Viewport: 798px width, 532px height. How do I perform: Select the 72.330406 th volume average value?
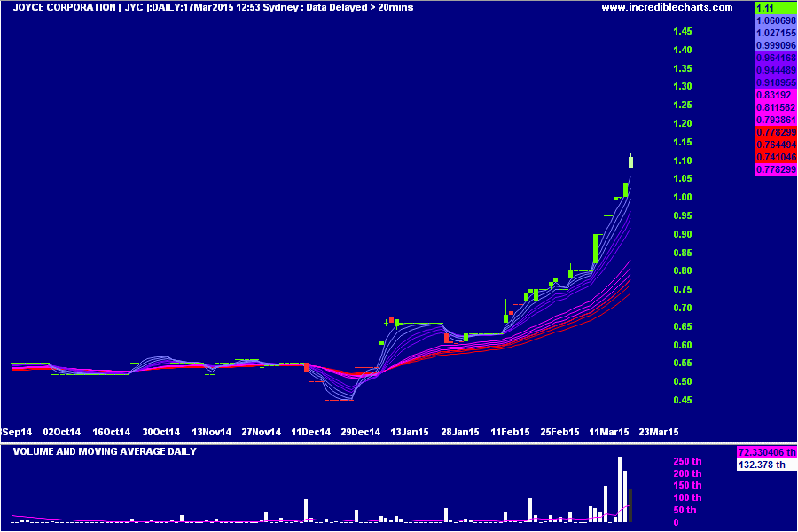[x=766, y=452]
